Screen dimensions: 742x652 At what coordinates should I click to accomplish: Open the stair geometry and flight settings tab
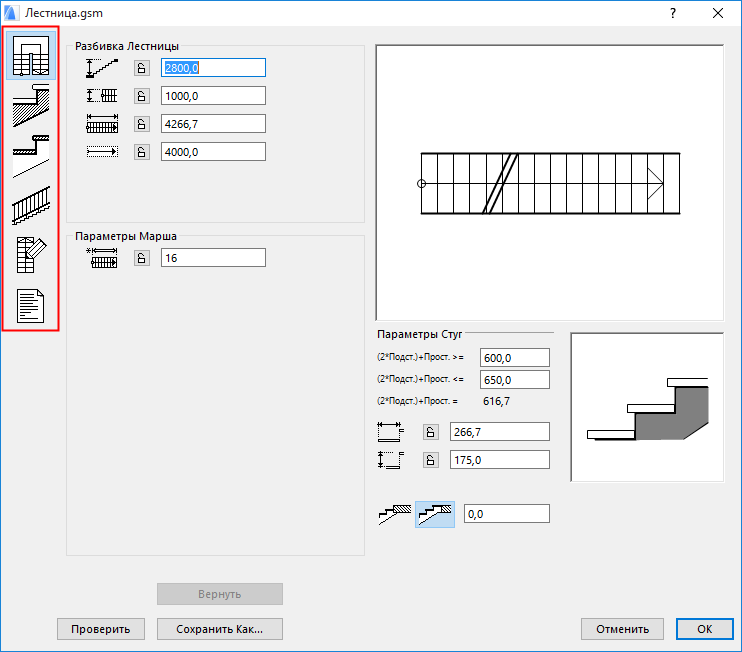31,55
